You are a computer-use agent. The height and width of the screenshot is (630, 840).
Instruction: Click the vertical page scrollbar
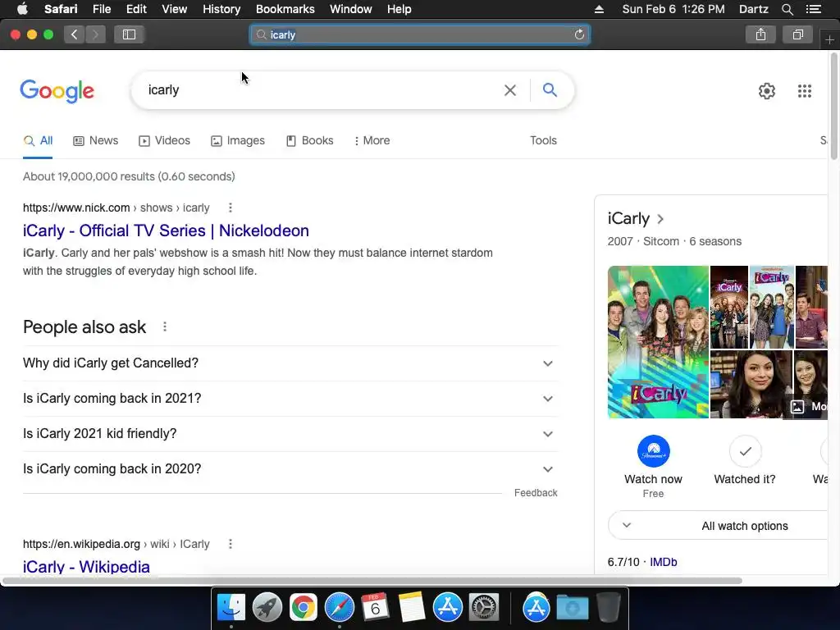[834, 106]
